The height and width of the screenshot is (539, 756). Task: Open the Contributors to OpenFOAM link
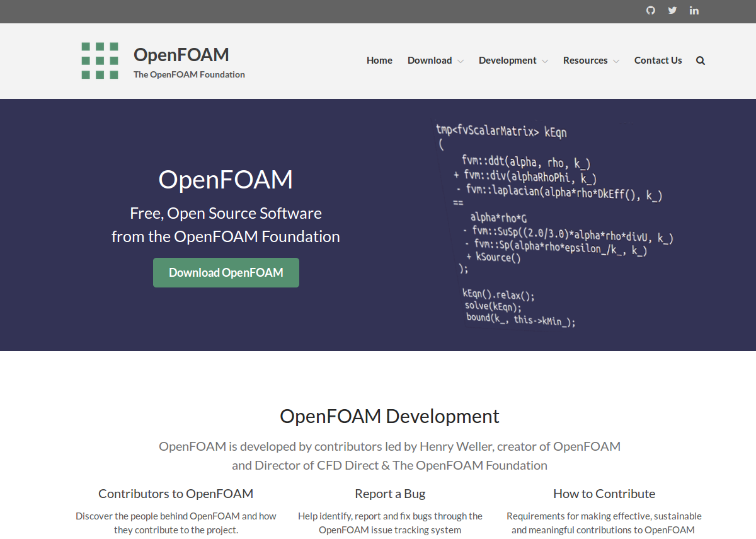pos(175,494)
